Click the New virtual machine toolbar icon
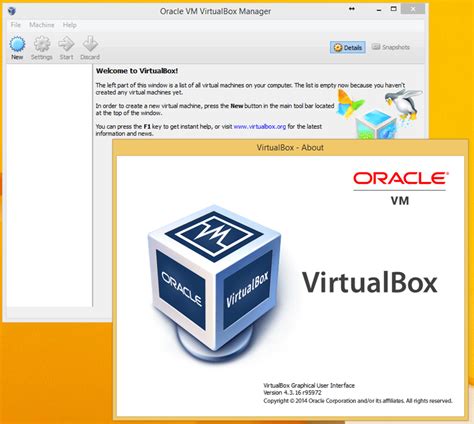474x424 pixels. pos(17,48)
